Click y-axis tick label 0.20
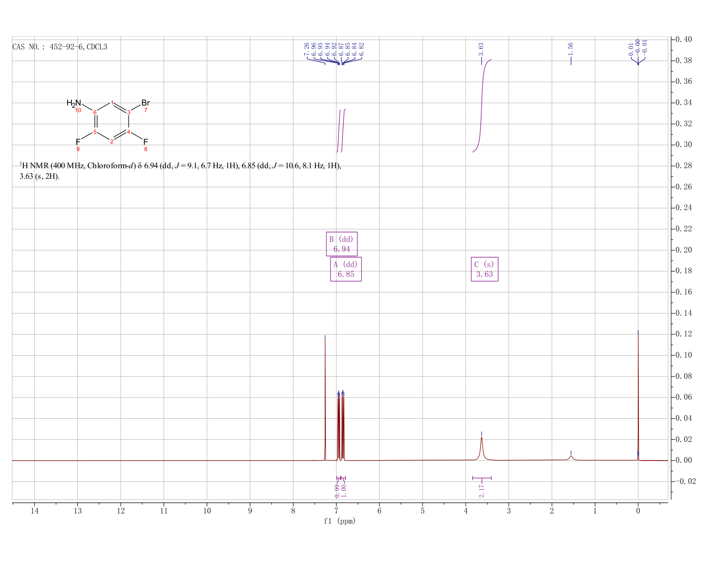Image resolution: width=728 pixels, height=563 pixels. [684, 250]
